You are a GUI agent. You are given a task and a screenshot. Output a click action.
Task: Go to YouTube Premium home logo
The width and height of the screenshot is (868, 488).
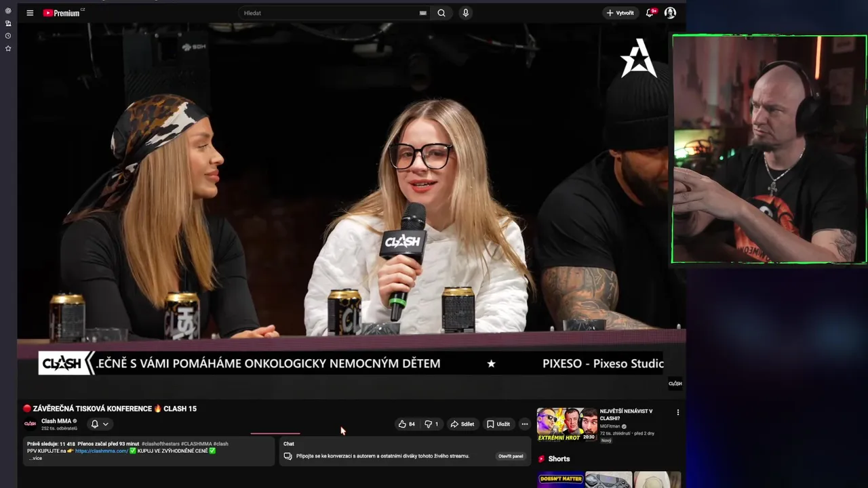[x=63, y=13]
